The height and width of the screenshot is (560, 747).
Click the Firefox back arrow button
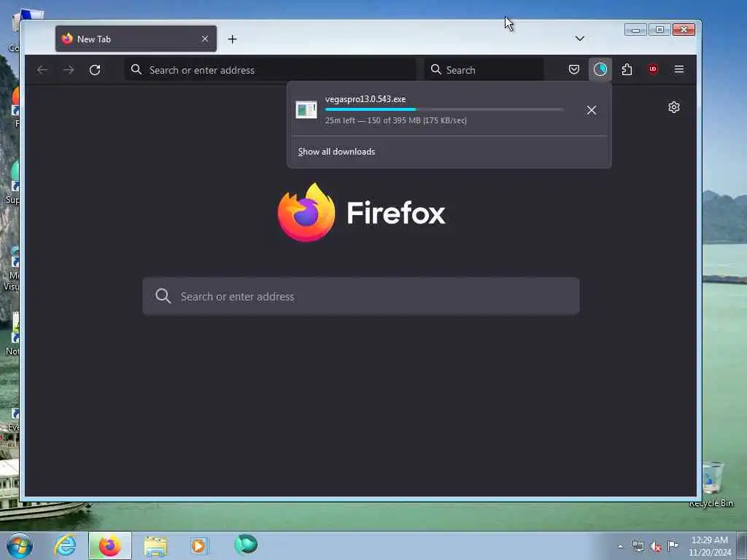tap(42, 70)
